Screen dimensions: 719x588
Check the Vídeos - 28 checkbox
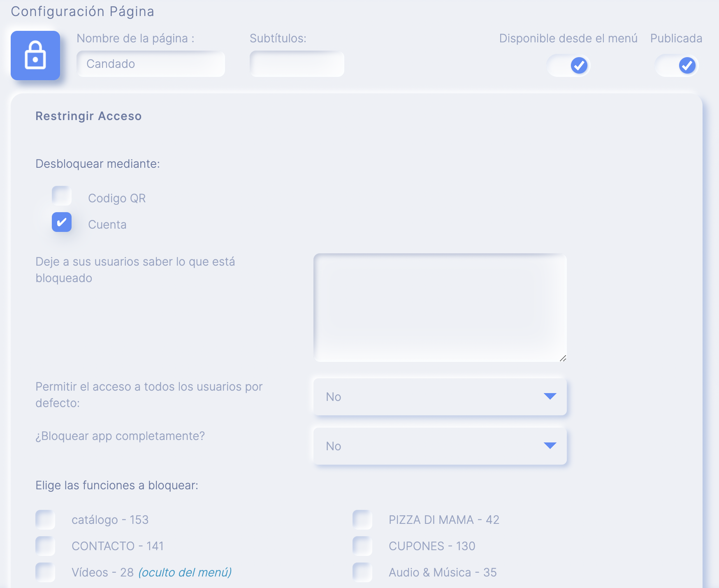(x=45, y=572)
